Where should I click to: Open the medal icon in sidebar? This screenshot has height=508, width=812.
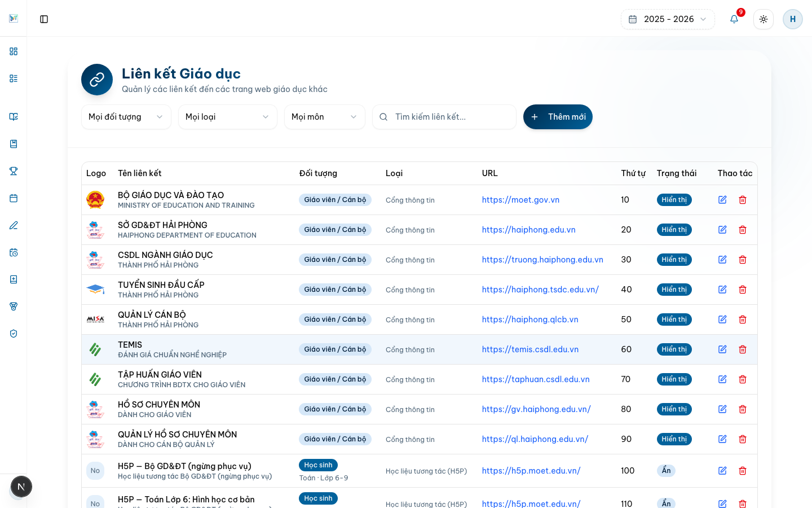[x=14, y=306]
